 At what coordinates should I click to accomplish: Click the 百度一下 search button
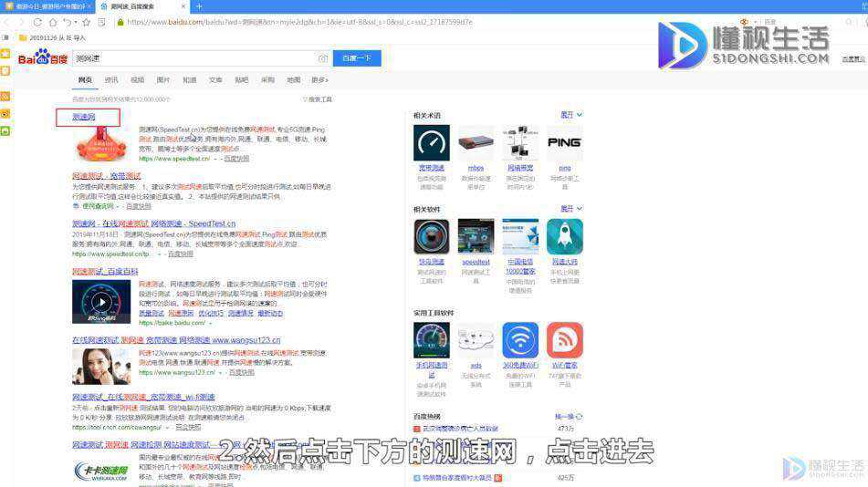[x=357, y=58]
